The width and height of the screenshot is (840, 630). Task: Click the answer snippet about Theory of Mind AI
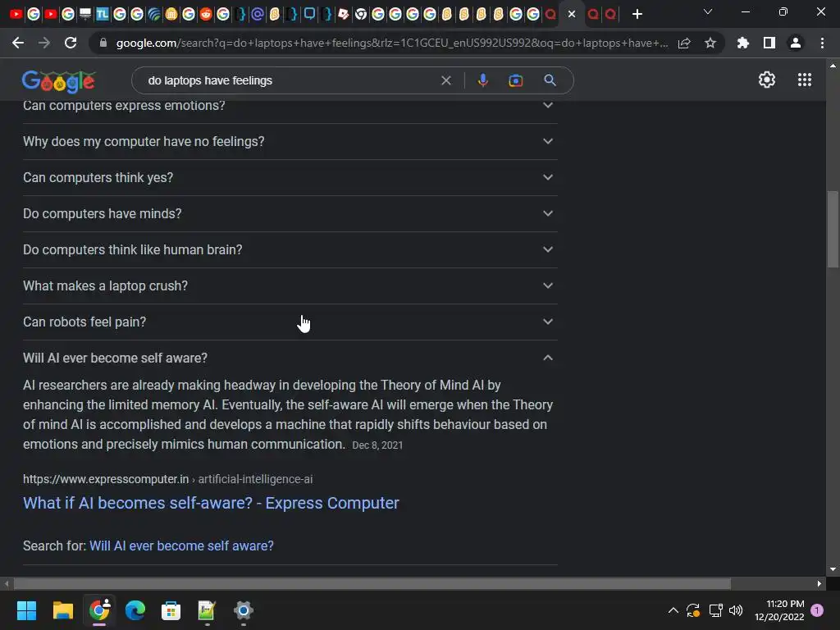click(288, 414)
